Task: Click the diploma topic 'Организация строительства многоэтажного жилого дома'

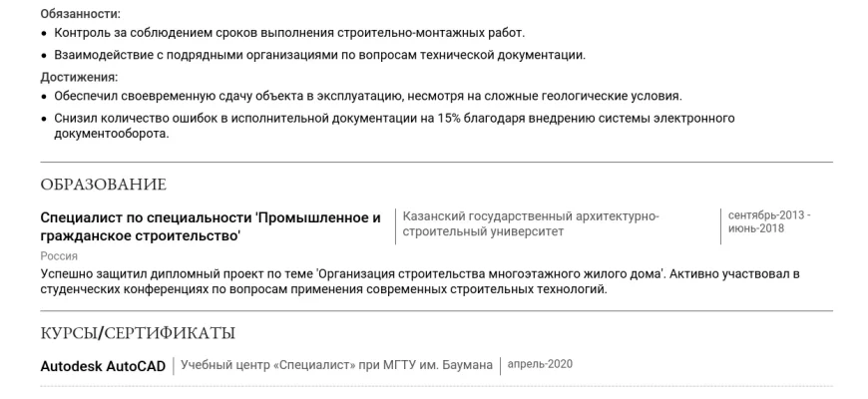Action: tap(491, 272)
